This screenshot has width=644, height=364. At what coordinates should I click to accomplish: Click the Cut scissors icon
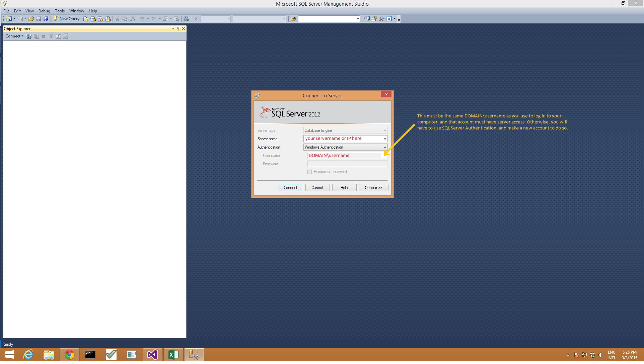(x=118, y=19)
